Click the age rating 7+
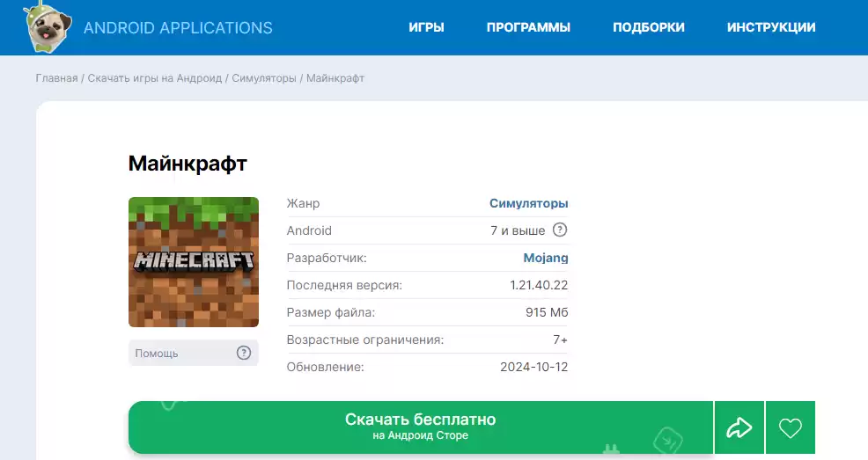 pyautogui.click(x=560, y=340)
